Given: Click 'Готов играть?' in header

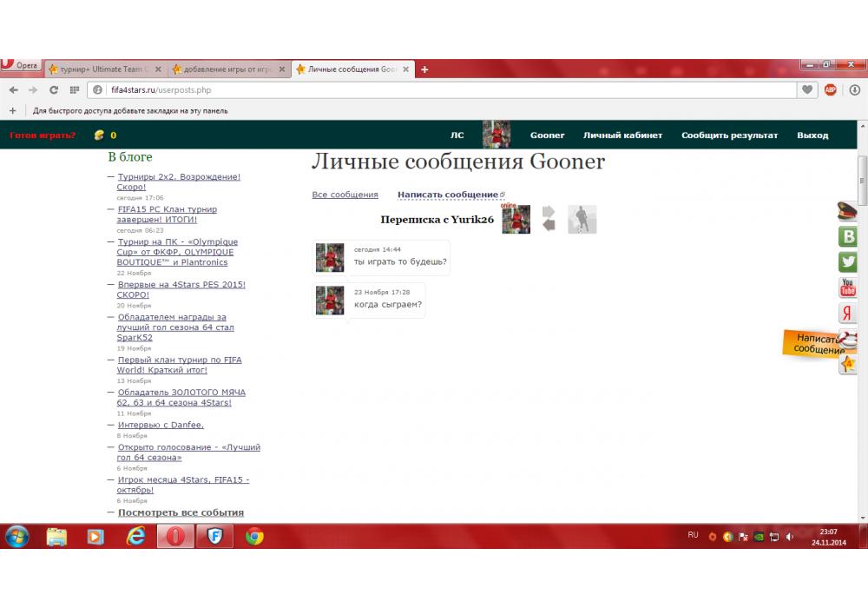Looking at the screenshot, I should pos(43,135).
